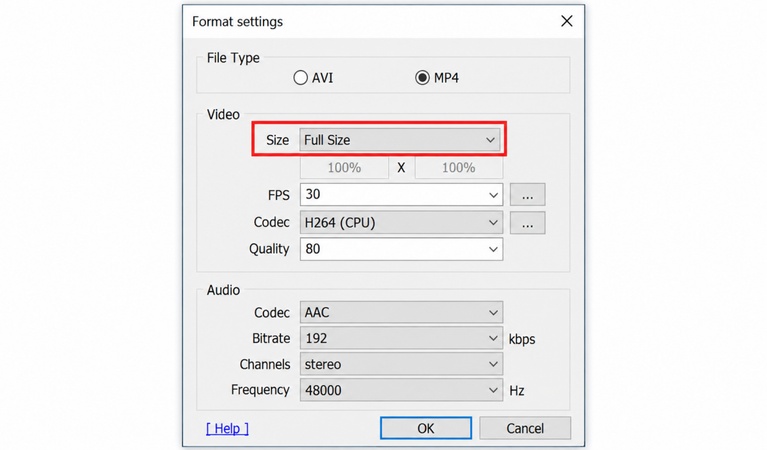Open the FPS dropdown showing 30
This screenshot has width=767, height=450.
pyautogui.click(x=401, y=195)
